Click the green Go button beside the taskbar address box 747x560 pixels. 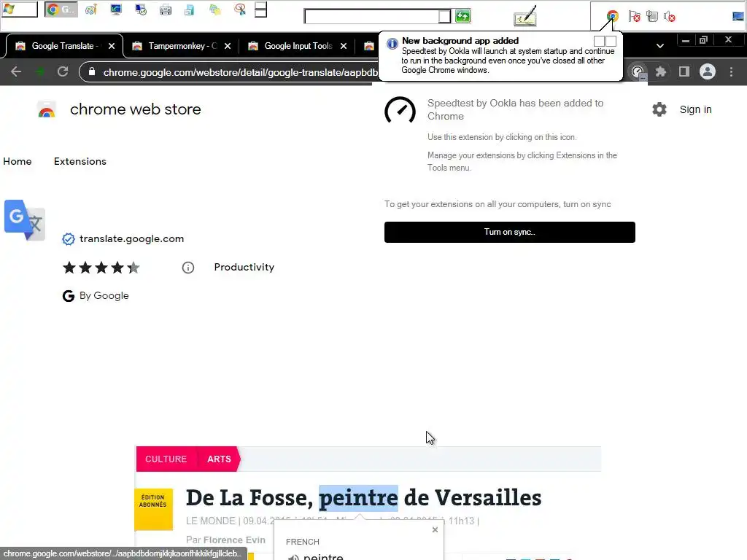coord(462,16)
